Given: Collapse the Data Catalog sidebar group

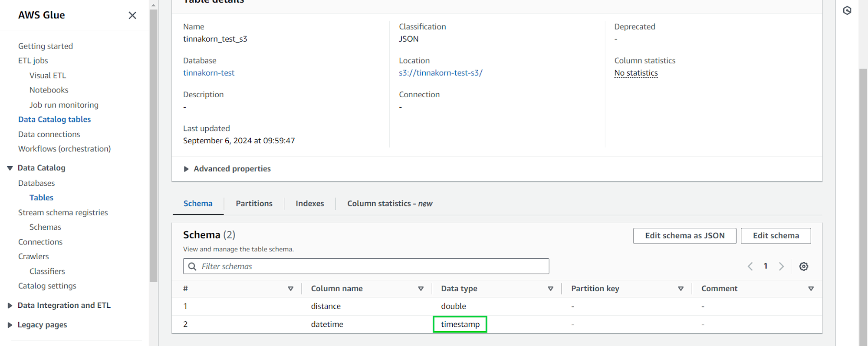Looking at the screenshot, I should click(10, 168).
